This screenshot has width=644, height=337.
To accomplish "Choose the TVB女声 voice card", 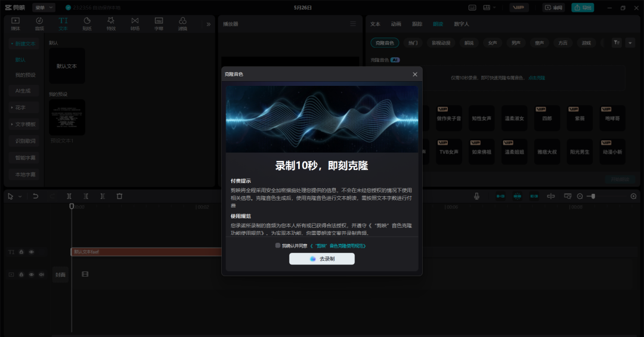I will [449, 152].
